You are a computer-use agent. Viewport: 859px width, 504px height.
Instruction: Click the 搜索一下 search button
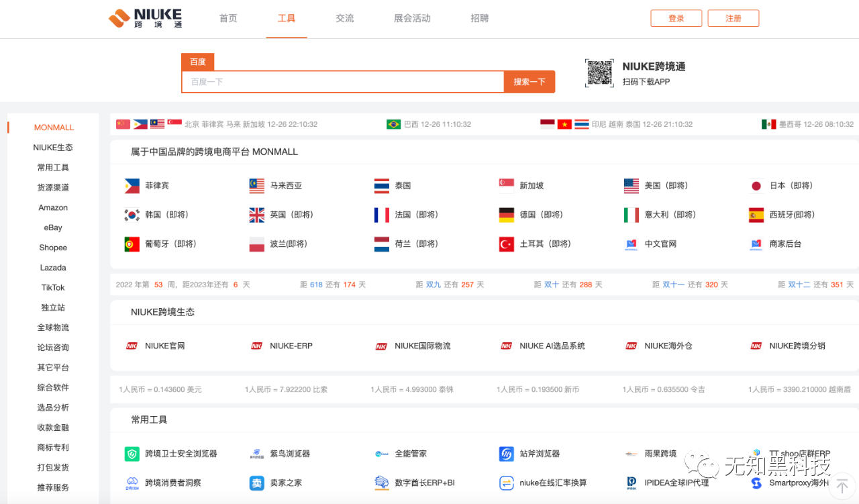pyautogui.click(x=529, y=82)
